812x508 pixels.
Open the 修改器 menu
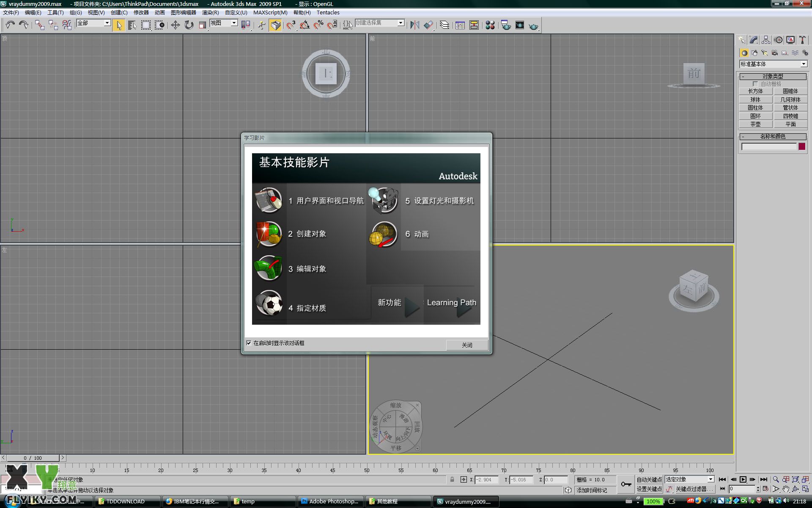pyautogui.click(x=141, y=13)
